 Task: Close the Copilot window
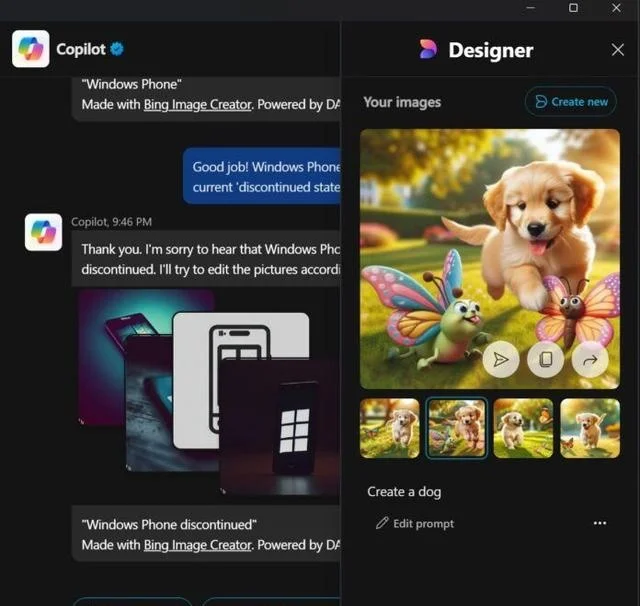coord(616,8)
